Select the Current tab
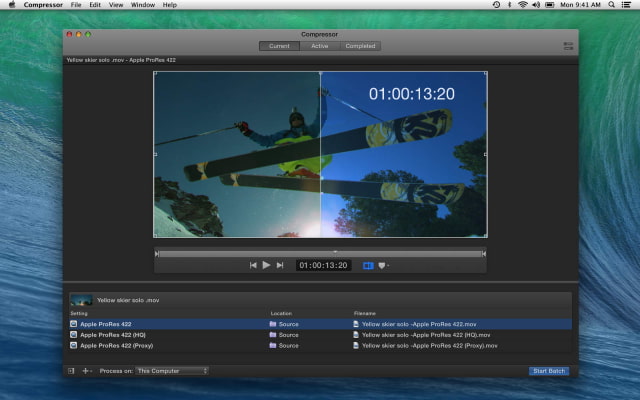The height and width of the screenshot is (400, 640). click(x=280, y=46)
